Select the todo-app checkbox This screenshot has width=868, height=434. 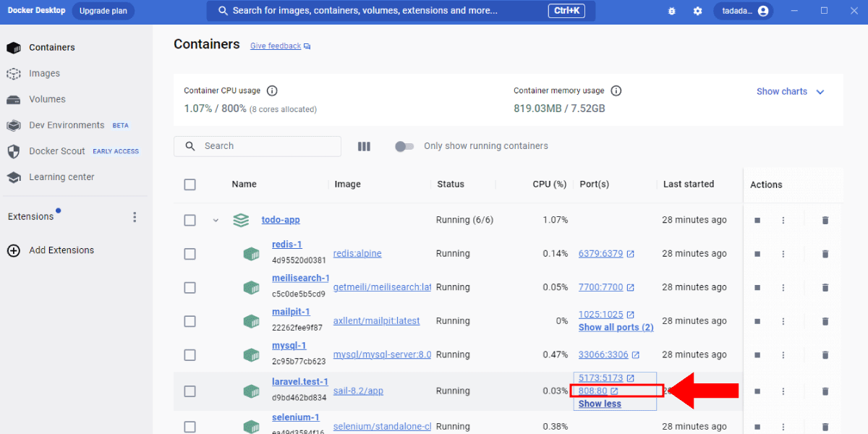(190, 220)
